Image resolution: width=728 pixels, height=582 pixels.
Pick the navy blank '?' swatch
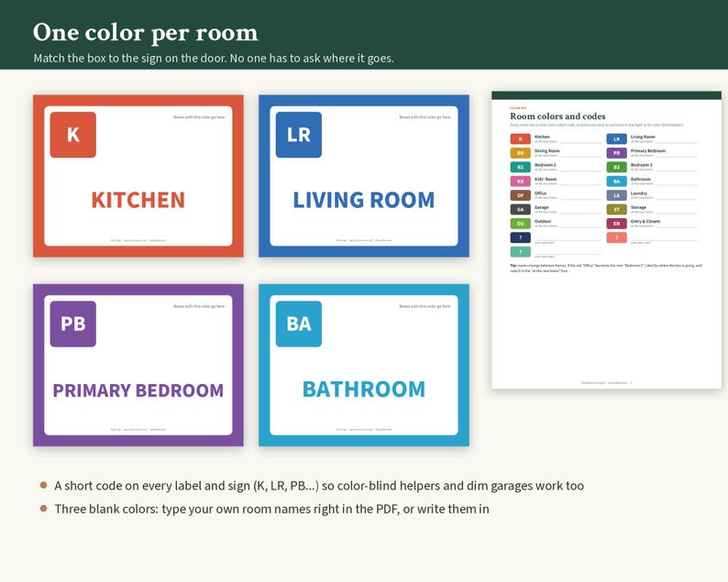pyautogui.click(x=521, y=237)
